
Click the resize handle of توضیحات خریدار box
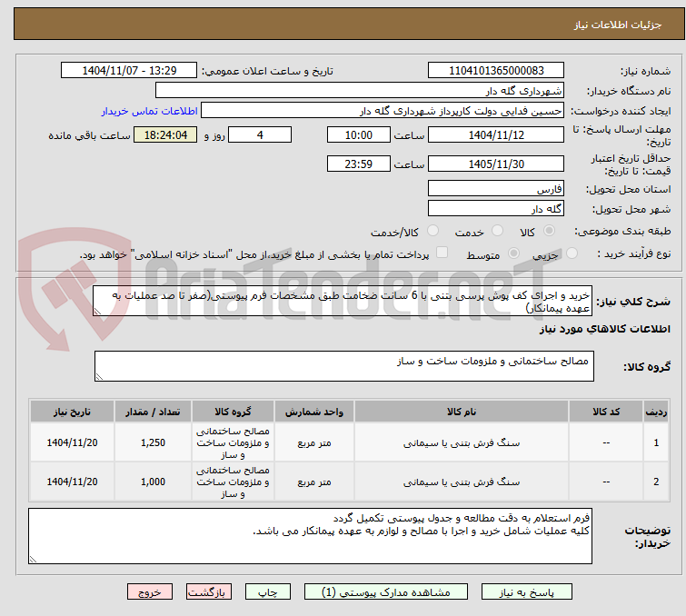pyautogui.click(x=34, y=559)
